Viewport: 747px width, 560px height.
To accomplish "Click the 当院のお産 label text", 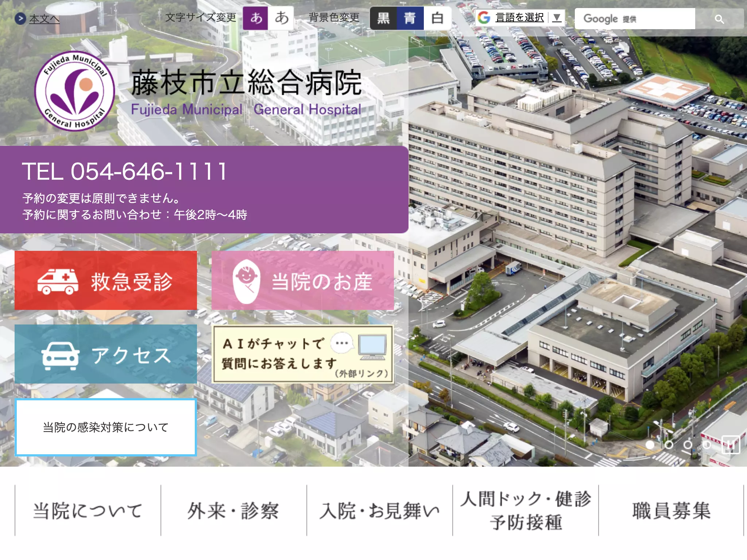I will point(322,281).
